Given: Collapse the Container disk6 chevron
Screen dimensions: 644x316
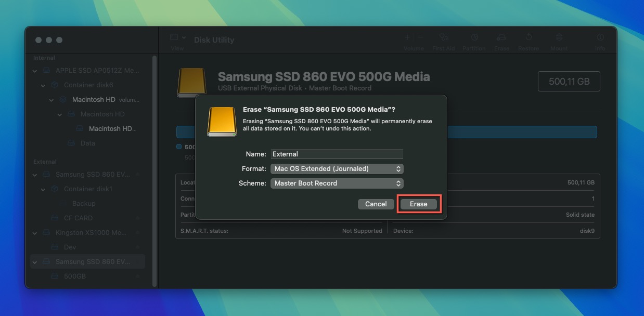Looking at the screenshot, I should tap(43, 85).
